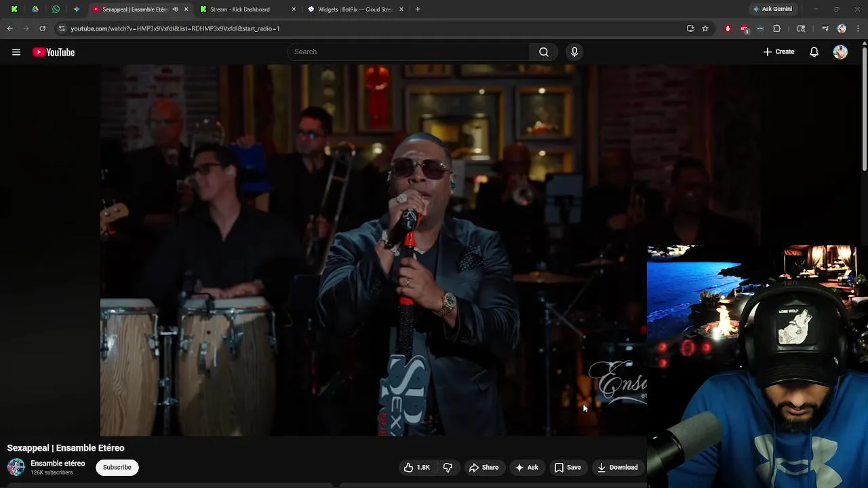
Task: Click the YouTube Search input field
Action: (408, 52)
